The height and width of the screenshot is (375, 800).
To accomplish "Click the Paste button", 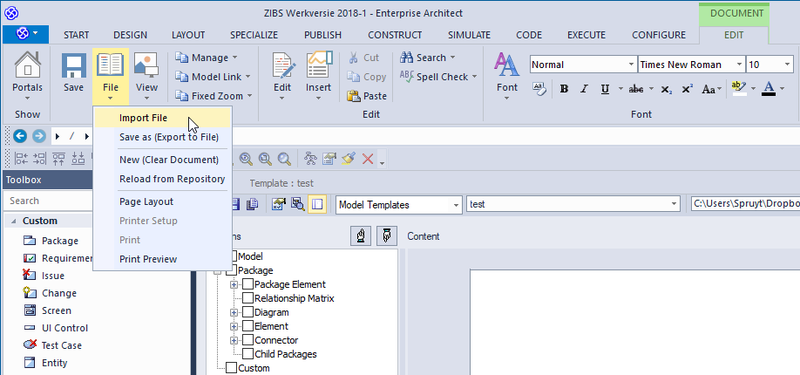I will [x=368, y=96].
